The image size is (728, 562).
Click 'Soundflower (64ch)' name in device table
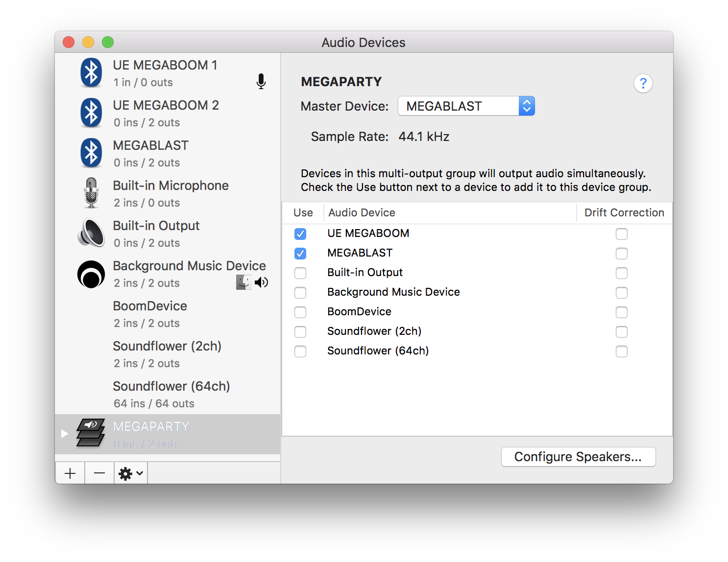378,351
